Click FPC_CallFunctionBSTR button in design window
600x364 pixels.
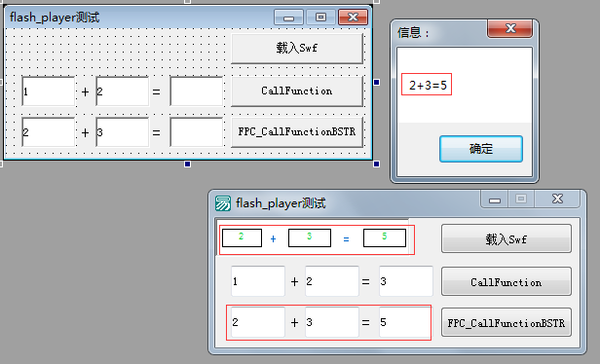tap(297, 132)
